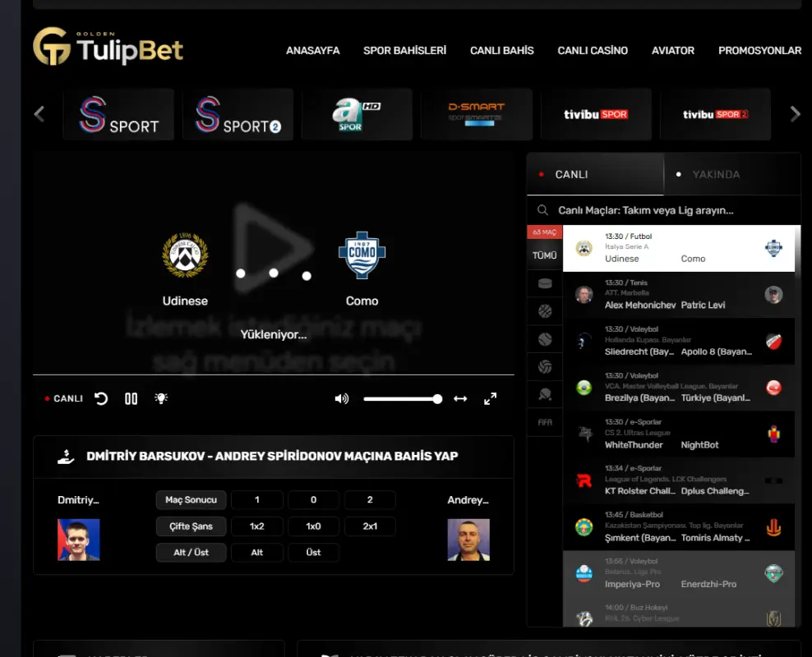Switch to the YAKINDA tab
Image resolution: width=812 pixels, height=657 pixels.
coord(715,174)
